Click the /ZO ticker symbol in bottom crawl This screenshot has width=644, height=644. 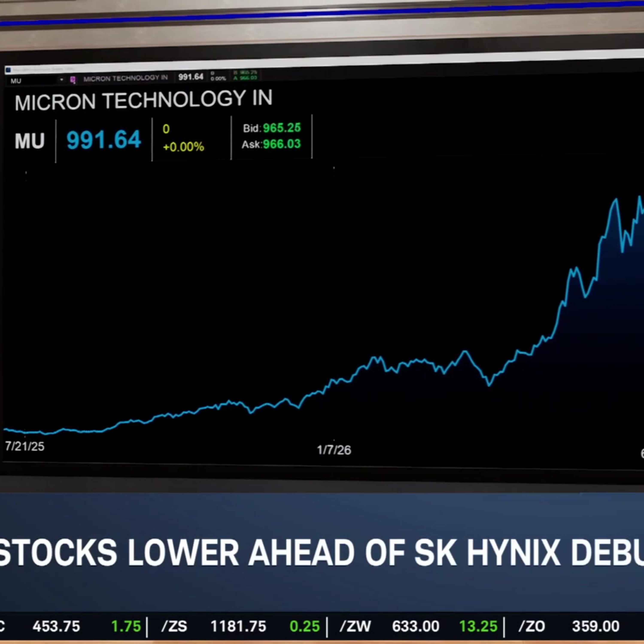(532, 626)
